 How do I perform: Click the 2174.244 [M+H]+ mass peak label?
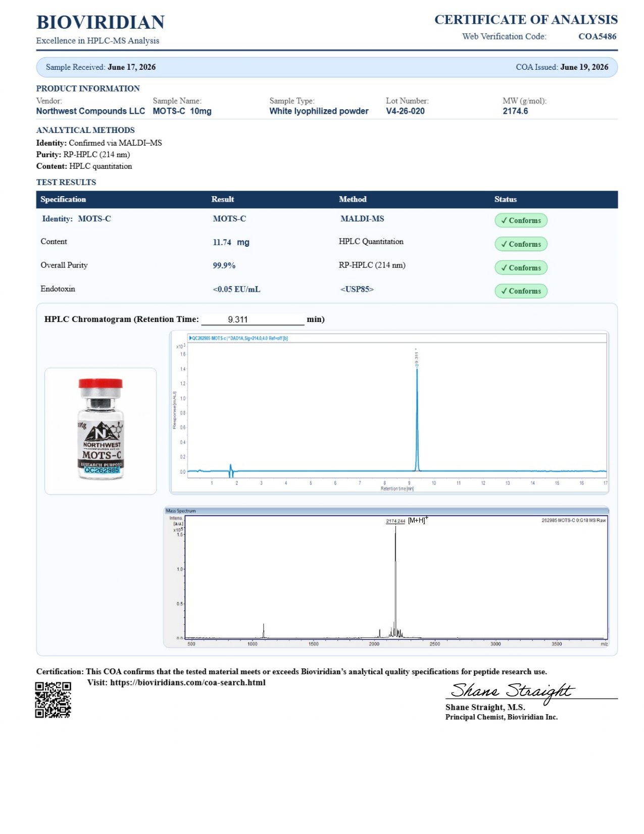(407, 521)
